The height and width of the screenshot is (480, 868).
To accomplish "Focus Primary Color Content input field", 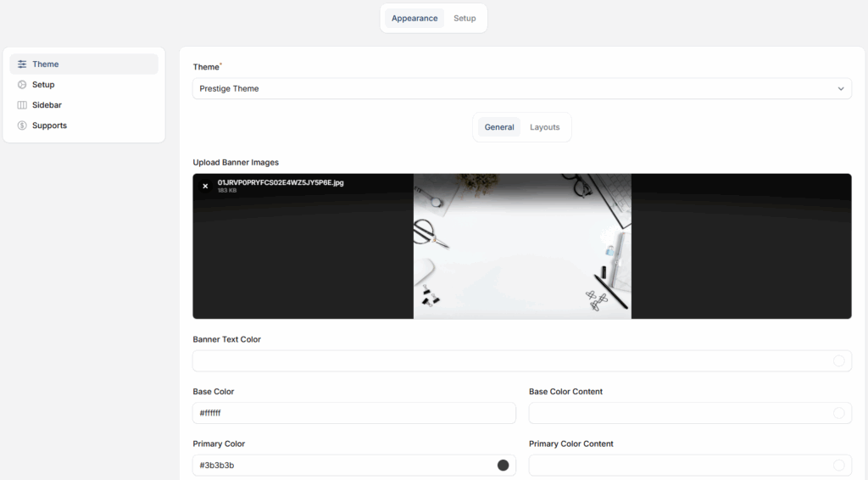I will tap(690, 466).
